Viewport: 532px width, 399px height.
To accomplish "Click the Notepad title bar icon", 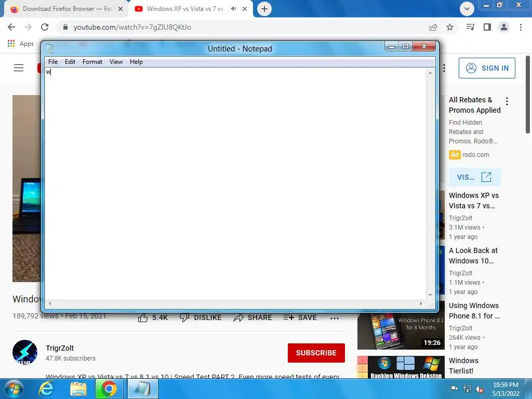I will 49,48.
